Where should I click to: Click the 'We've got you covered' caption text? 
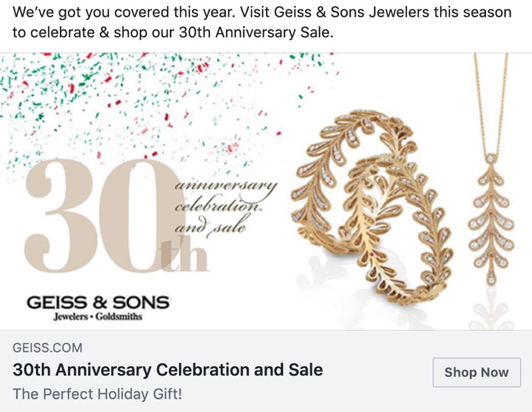pyautogui.click(x=262, y=22)
